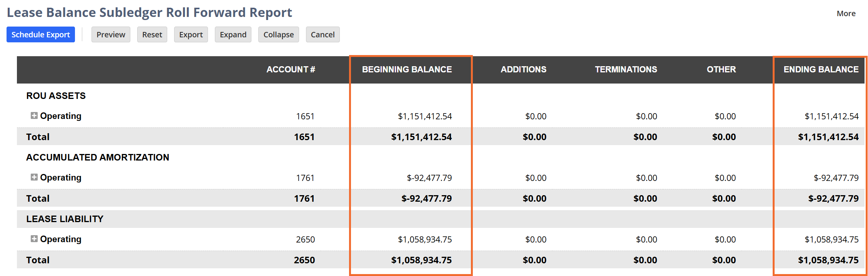Click Additions $0.00 in ROU Operating row
This screenshot has width=868, height=276.
(x=536, y=116)
